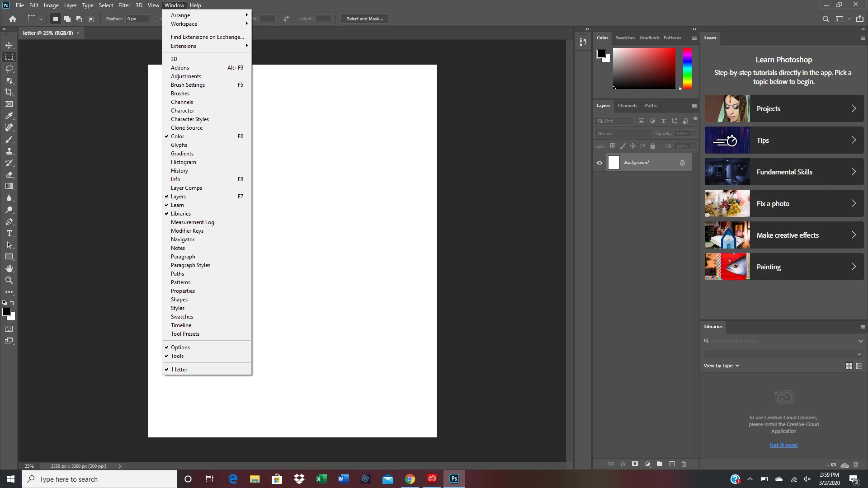Select the Horizontal Type tool
Viewport: 868px width, 488px height.
tap(9, 233)
